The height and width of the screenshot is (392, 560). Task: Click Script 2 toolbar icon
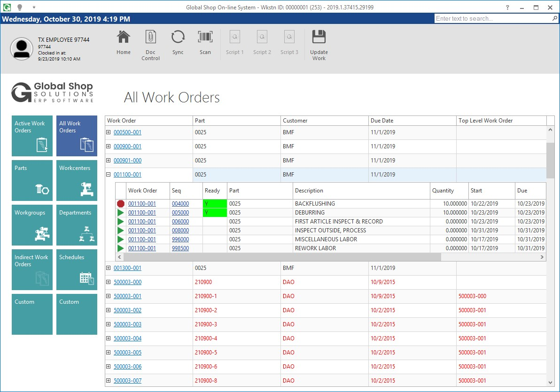point(262,37)
